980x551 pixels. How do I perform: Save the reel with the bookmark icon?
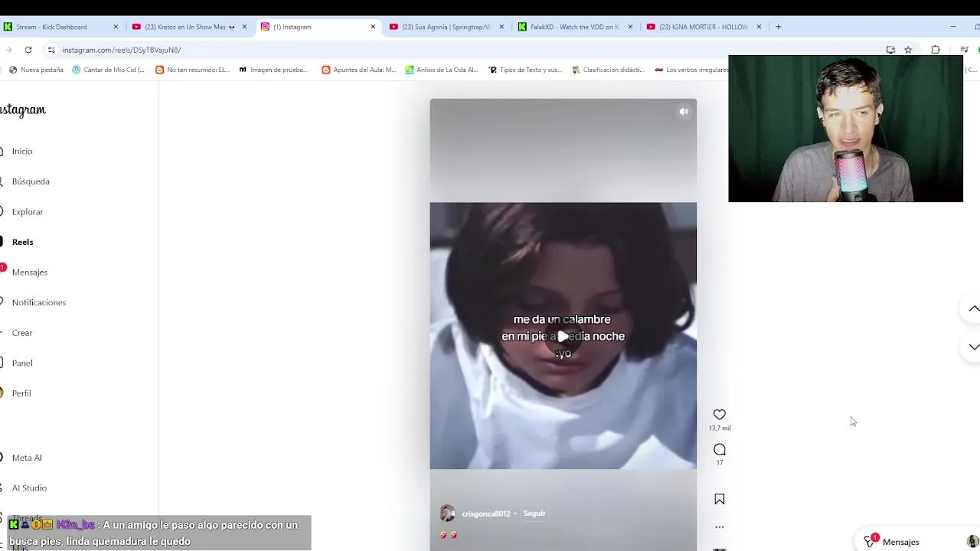719,499
